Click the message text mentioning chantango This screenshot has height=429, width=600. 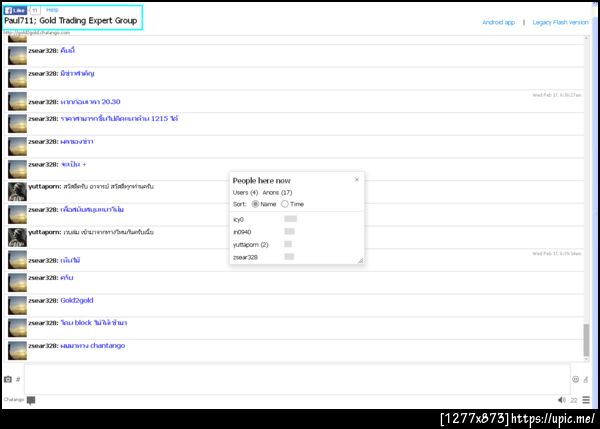tap(93, 346)
